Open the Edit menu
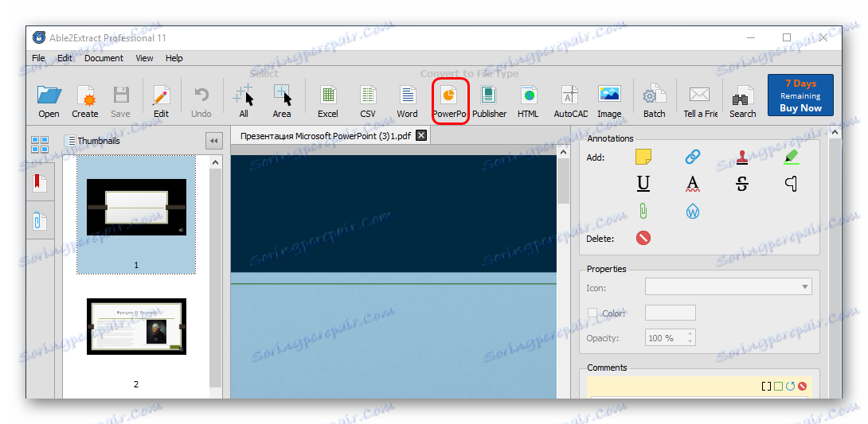 (x=65, y=58)
